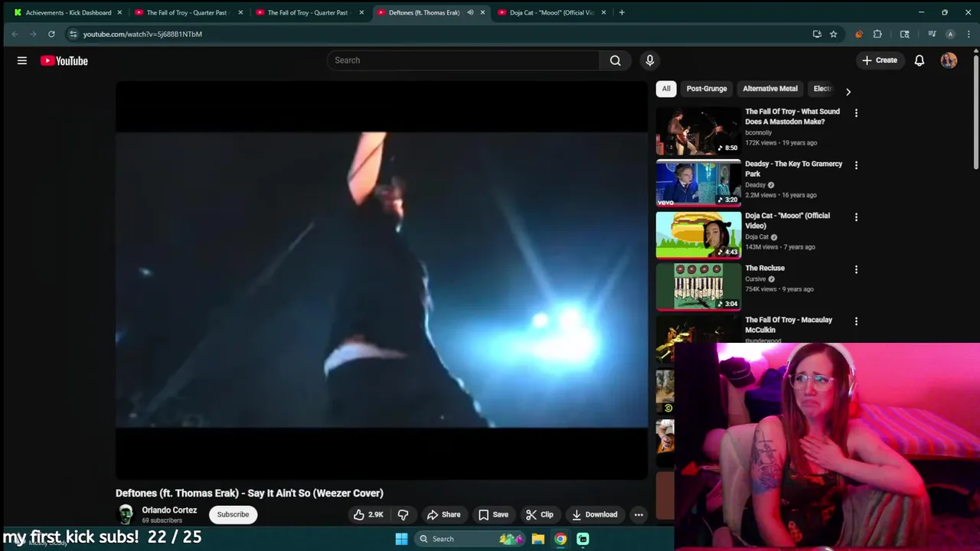Open more actions ellipsis under the video
This screenshot has height=551, width=980.
click(639, 514)
